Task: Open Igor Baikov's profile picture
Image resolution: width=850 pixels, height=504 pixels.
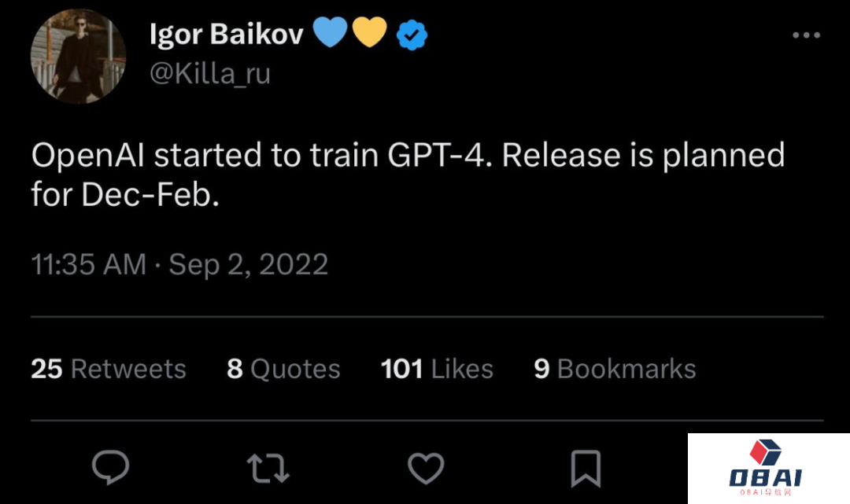Action: 78,57
